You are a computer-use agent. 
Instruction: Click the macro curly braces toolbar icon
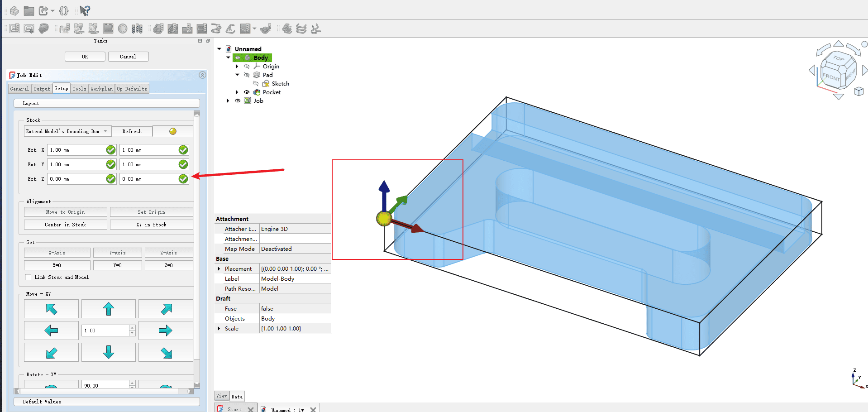(x=64, y=10)
